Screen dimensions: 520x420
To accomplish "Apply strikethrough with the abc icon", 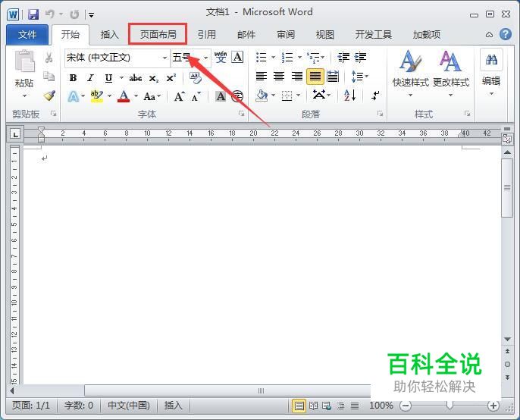I will coord(135,78).
